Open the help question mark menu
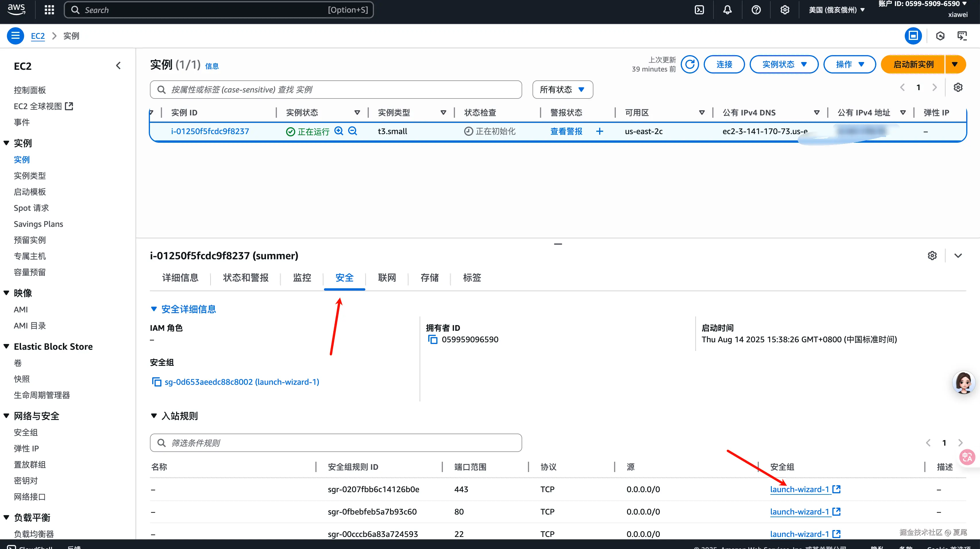 (x=756, y=10)
